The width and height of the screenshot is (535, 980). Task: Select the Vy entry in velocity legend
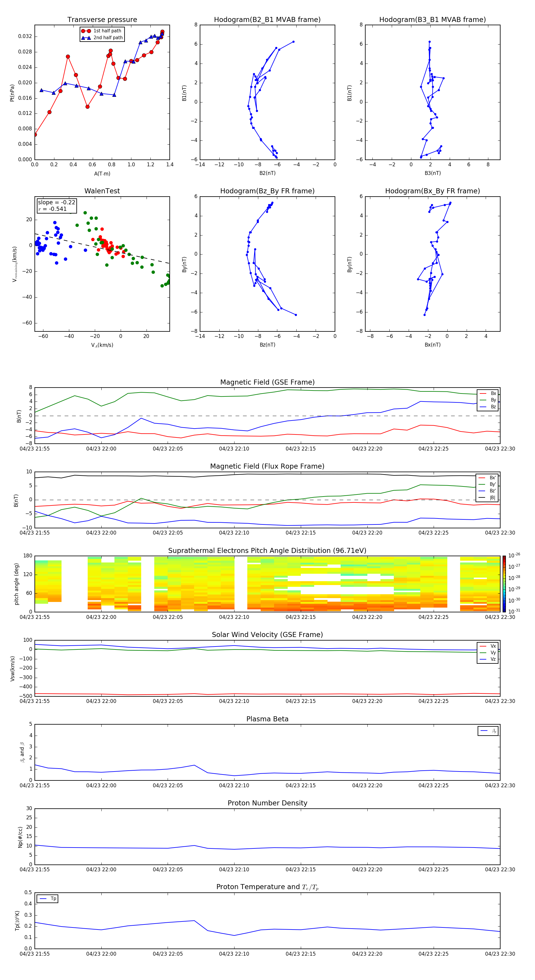[x=488, y=652]
